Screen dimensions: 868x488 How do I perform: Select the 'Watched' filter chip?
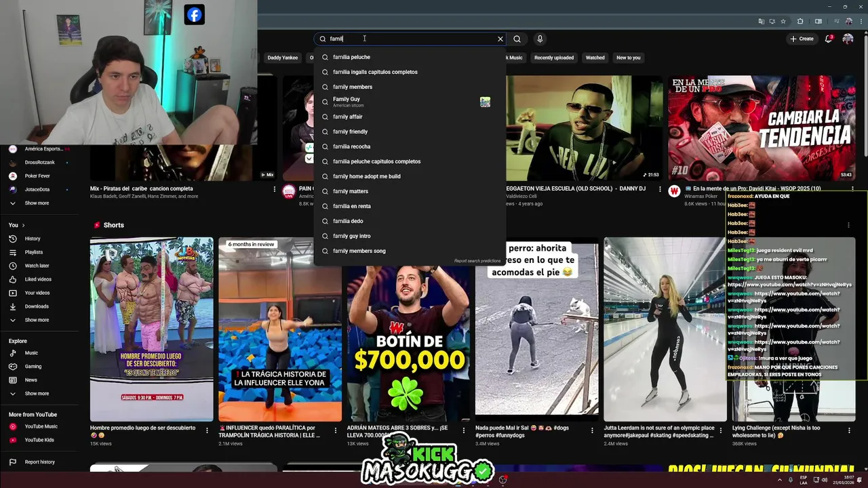[x=595, y=58]
